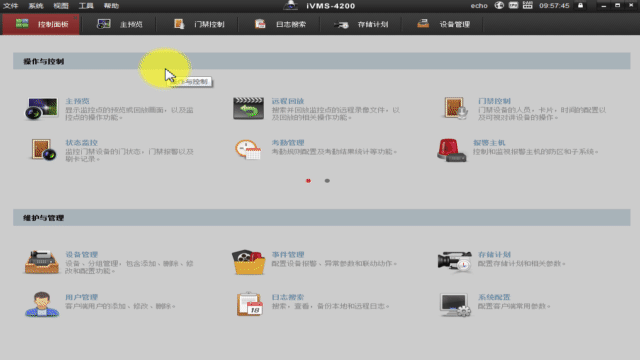
Task: Switch to second page dot indicator
Action: click(x=327, y=181)
